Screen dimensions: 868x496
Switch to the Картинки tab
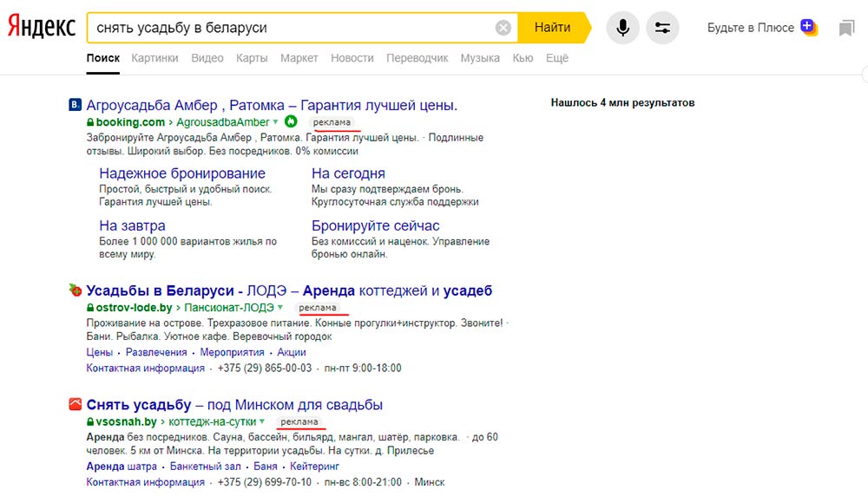tap(155, 58)
